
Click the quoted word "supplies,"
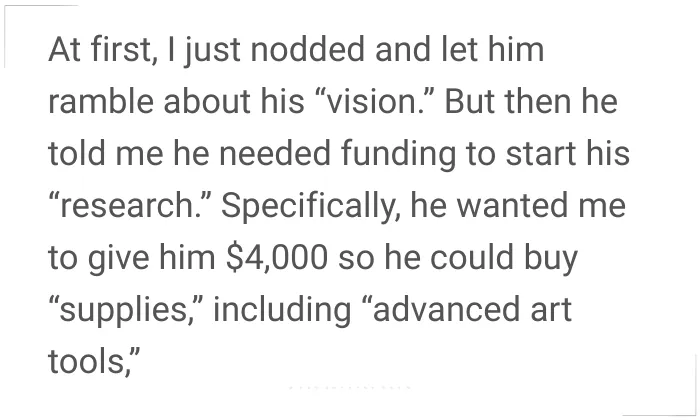[126, 310]
